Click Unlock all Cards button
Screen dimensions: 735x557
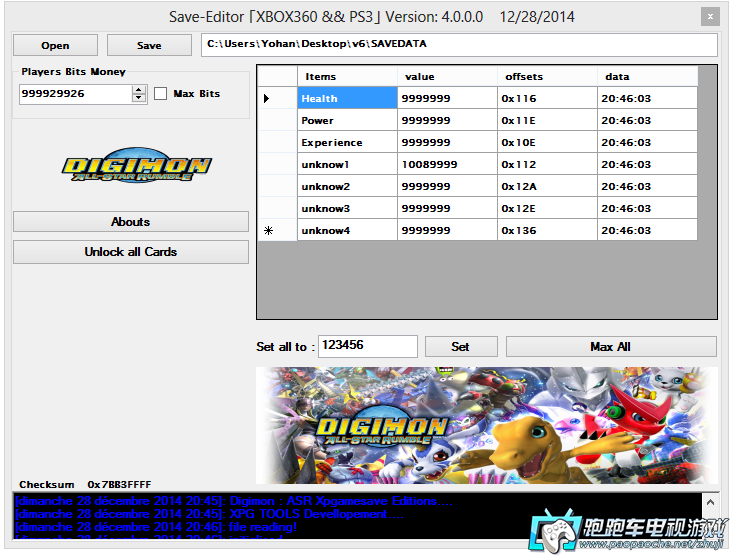coord(131,252)
